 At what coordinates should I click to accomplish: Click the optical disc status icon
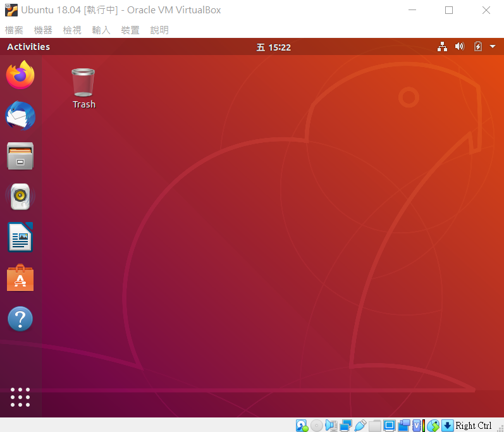[x=317, y=425]
